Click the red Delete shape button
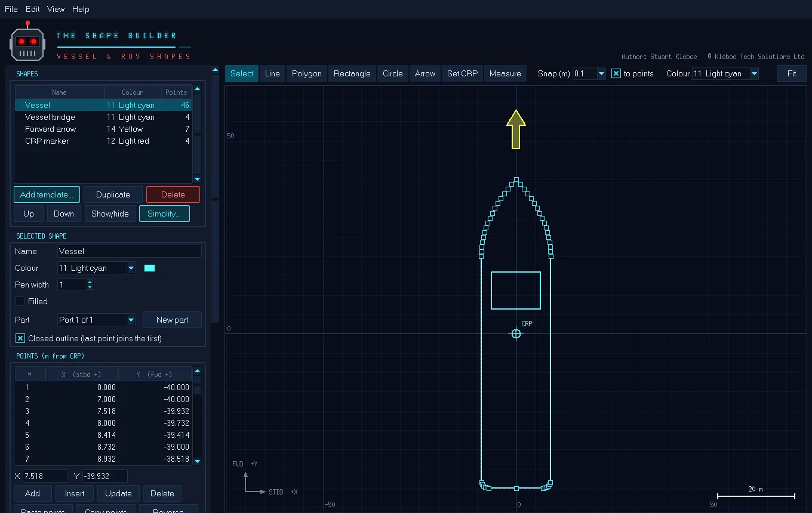 (x=173, y=194)
